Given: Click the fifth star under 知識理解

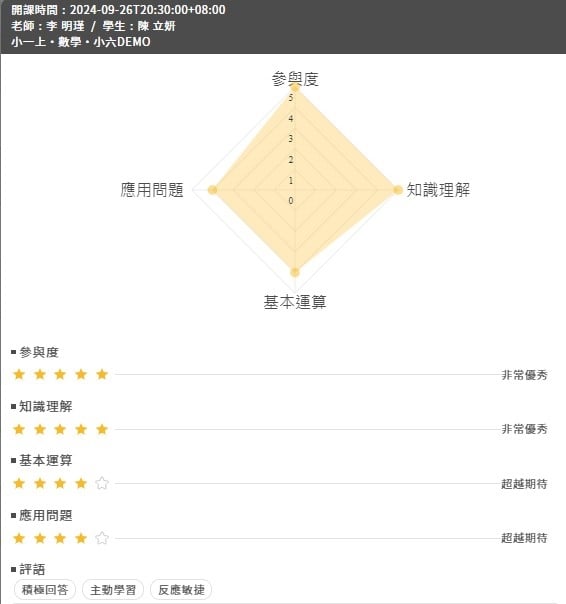Looking at the screenshot, I should coord(102,429).
